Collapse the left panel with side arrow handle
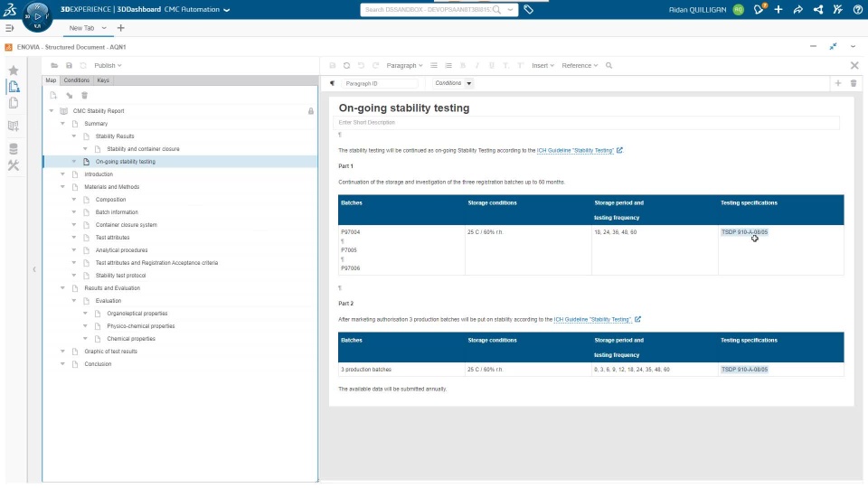868x488 pixels. pyautogui.click(x=34, y=269)
